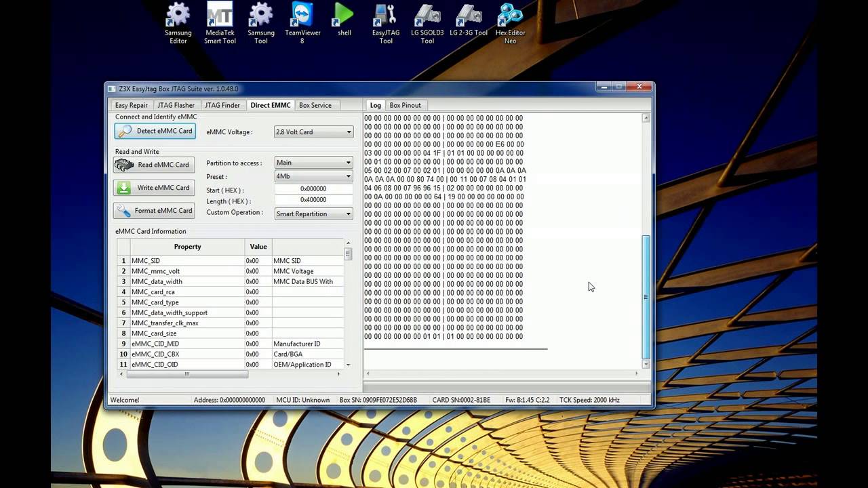Screen dimensions: 868x488
Task: Click Format eMMC Card button
Action: click(154, 211)
